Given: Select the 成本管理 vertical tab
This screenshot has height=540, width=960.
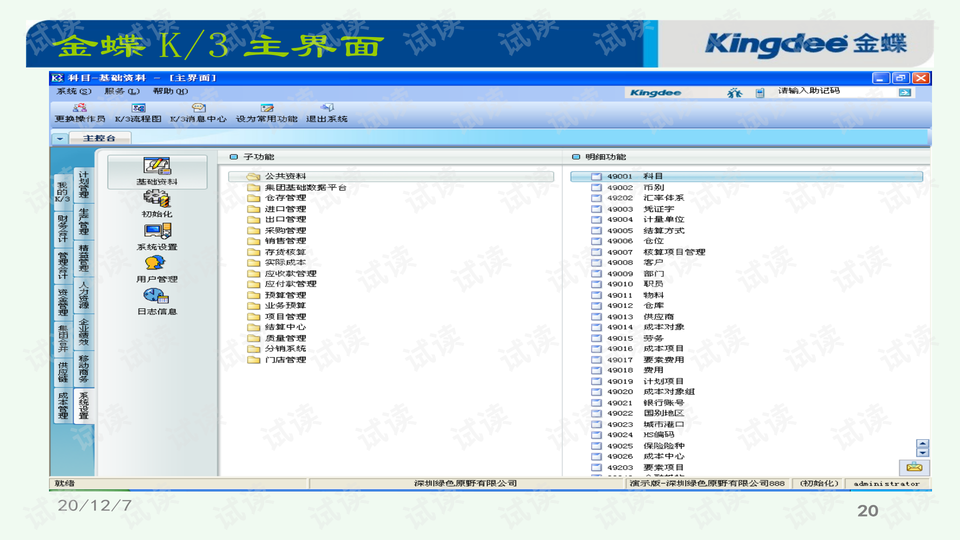Looking at the screenshot, I should (x=62, y=405).
